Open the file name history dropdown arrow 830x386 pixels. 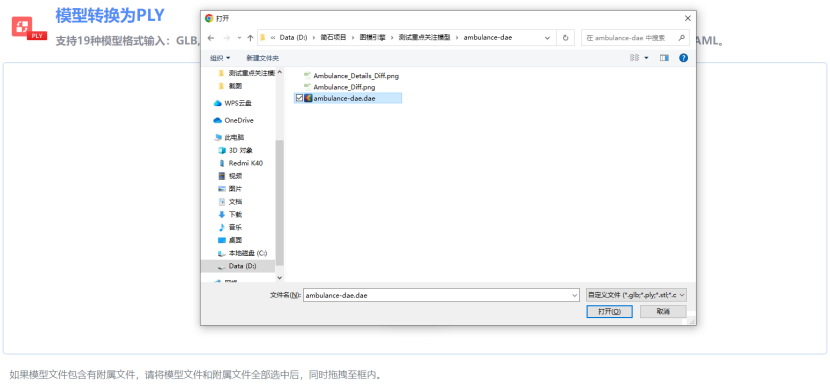pyautogui.click(x=575, y=295)
